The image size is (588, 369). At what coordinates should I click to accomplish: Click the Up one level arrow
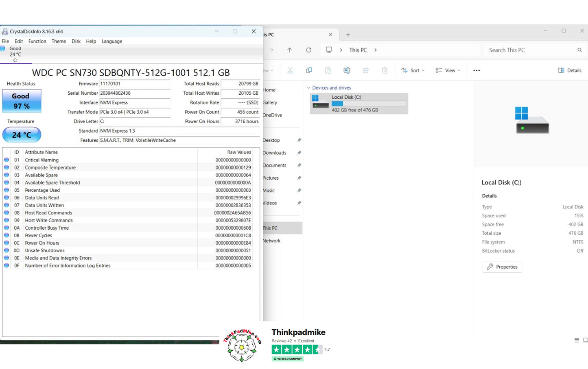tap(290, 50)
